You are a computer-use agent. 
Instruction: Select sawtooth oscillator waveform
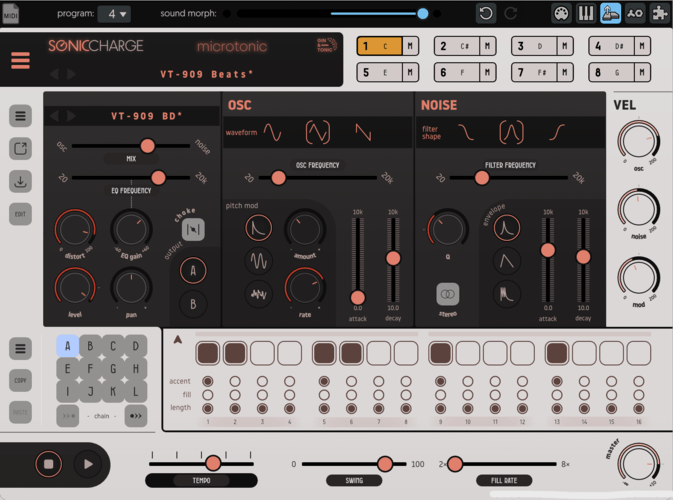coord(363,132)
